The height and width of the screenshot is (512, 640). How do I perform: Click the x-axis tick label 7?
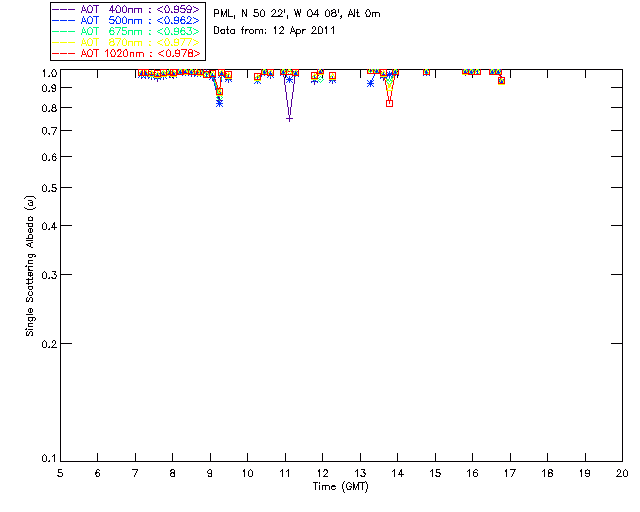point(135,473)
